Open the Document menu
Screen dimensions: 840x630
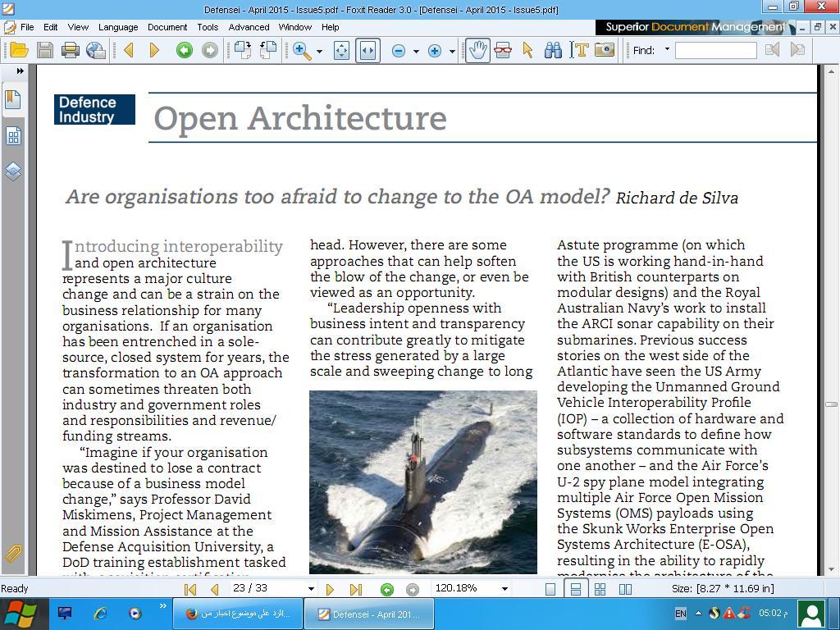coord(167,27)
